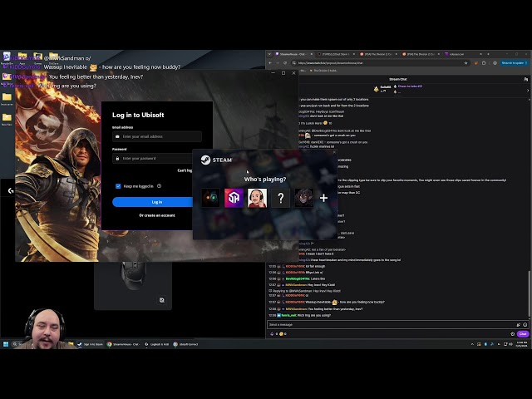Screen dimensions: 532x399
Task: Expand the cheer leaderboard chevron in chat
Action: point(528,91)
